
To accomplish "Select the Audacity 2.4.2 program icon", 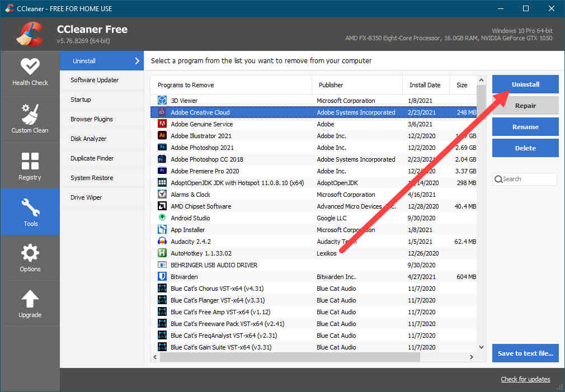I will pyautogui.click(x=162, y=242).
